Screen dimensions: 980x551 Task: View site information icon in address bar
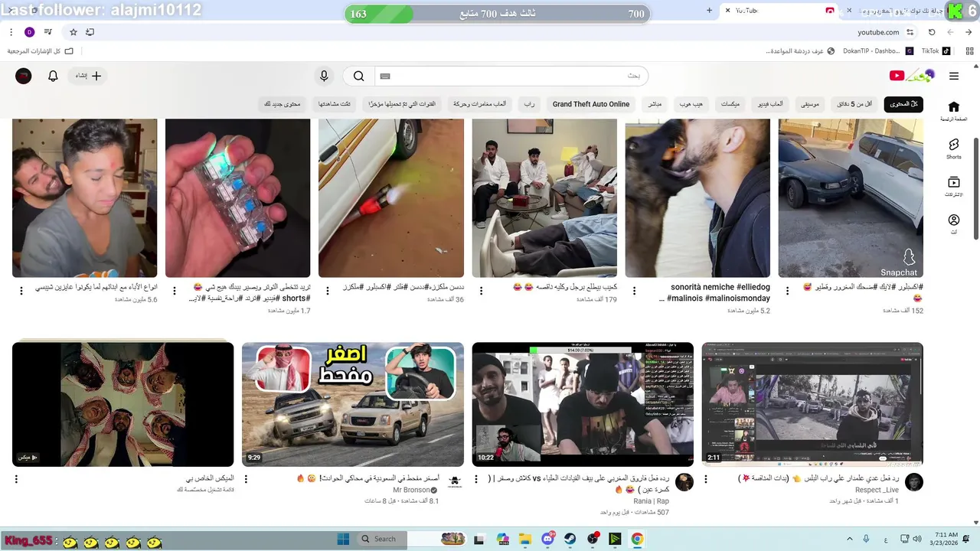click(x=910, y=32)
